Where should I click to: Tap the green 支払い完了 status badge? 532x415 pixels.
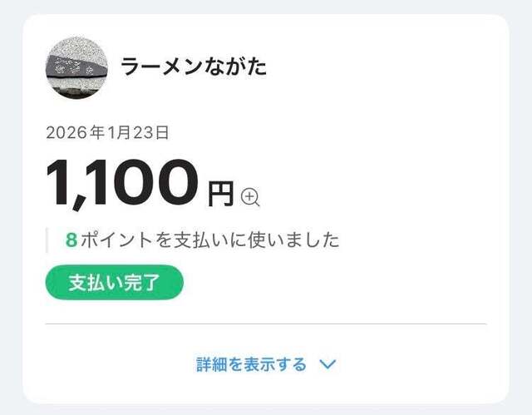(114, 283)
